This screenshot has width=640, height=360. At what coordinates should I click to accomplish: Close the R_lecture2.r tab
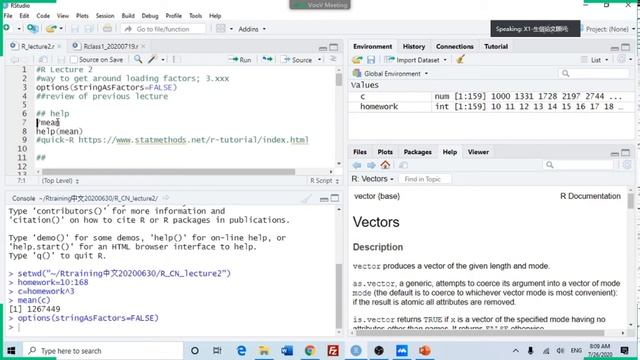(59, 46)
